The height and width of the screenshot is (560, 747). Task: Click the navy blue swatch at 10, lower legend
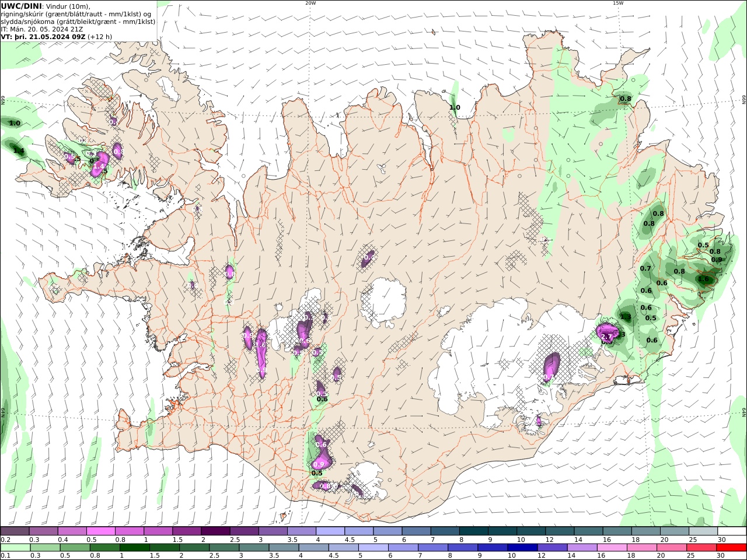[x=522, y=548]
